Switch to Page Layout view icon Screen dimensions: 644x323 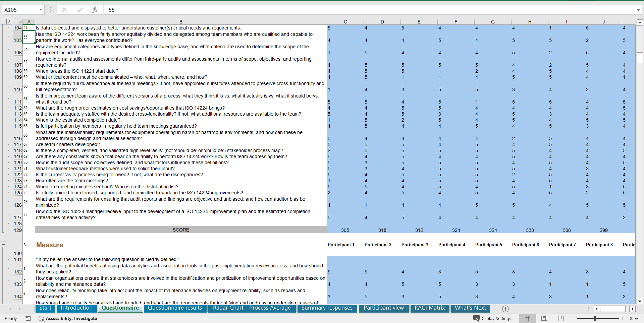point(544,318)
